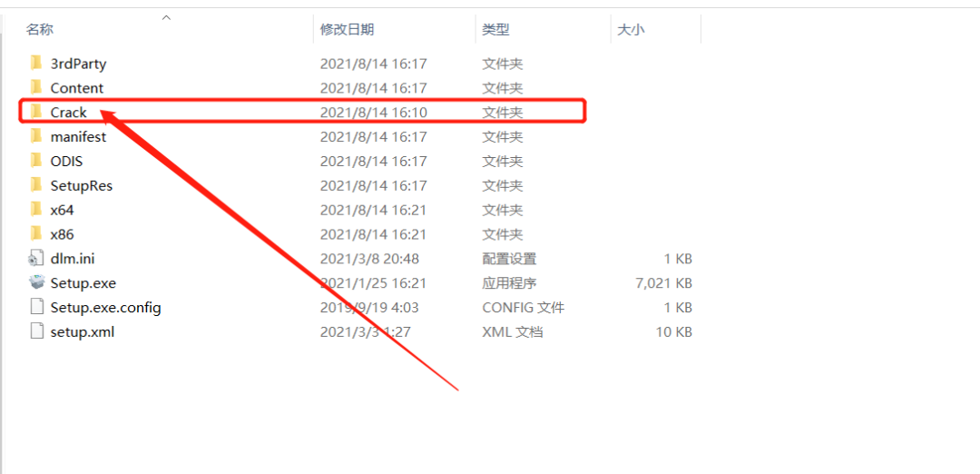Image resolution: width=980 pixels, height=474 pixels.
Task: Click the 2021/8/14 16:10 date of Crack
Action: [x=373, y=113]
